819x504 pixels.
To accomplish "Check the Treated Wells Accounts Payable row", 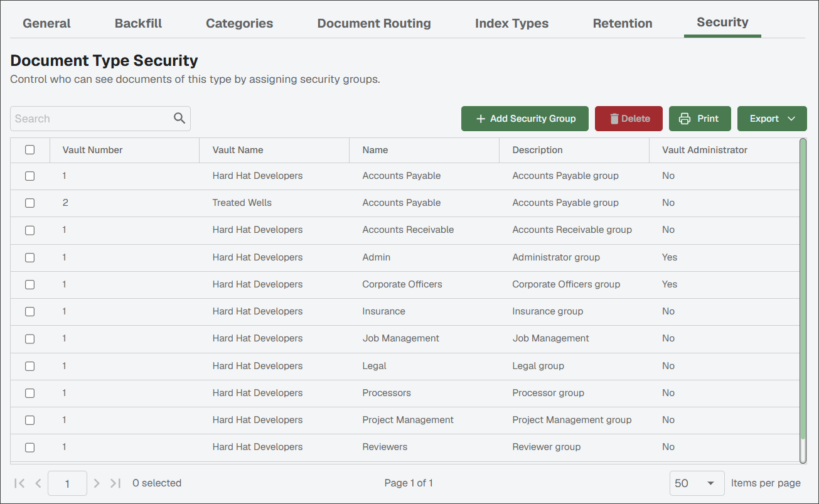I will pos(29,203).
